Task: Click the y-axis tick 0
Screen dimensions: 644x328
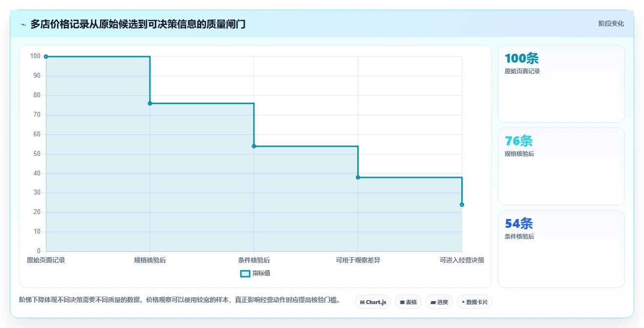Action: coord(39,251)
